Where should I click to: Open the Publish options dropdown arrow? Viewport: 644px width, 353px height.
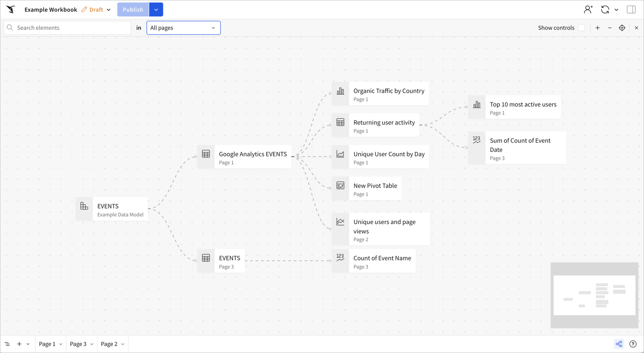coord(156,10)
